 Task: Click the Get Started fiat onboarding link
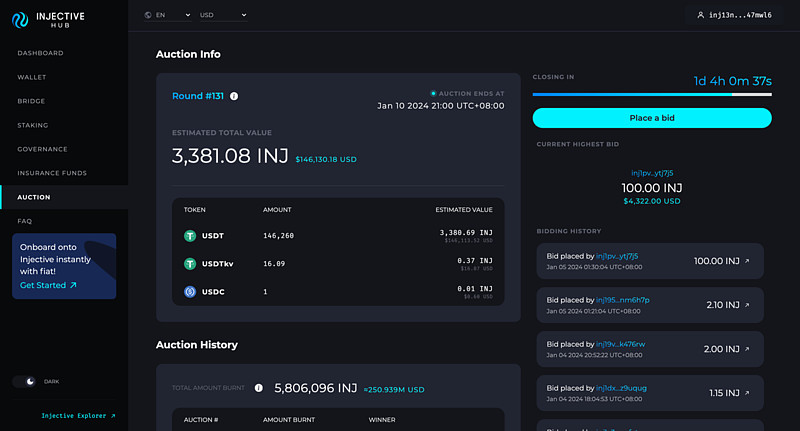(48, 285)
